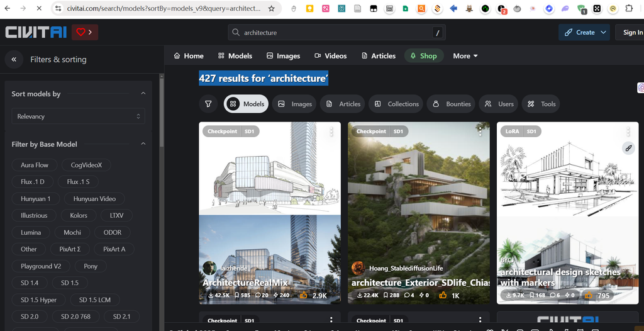Expand the More navigation menu
The width and height of the screenshot is (644, 331).
(x=465, y=56)
